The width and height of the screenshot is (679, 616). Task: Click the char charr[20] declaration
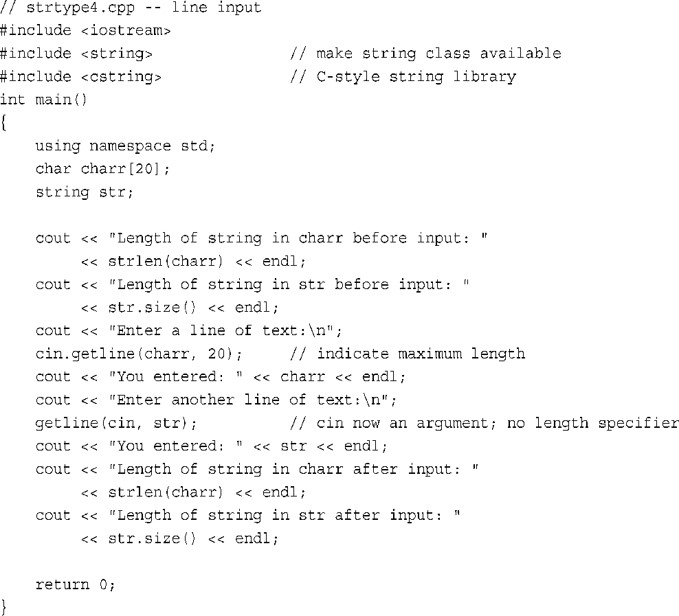tap(102, 169)
